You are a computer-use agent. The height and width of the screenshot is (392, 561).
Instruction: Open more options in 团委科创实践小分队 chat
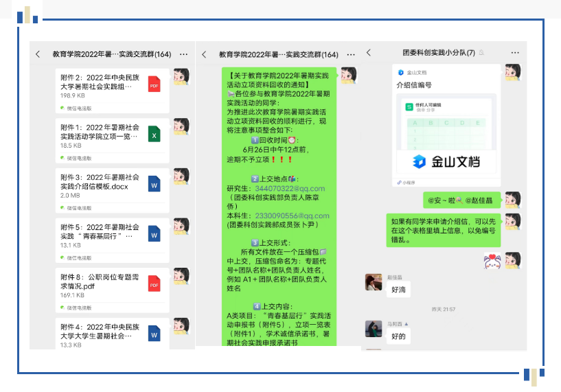pos(515,53)
